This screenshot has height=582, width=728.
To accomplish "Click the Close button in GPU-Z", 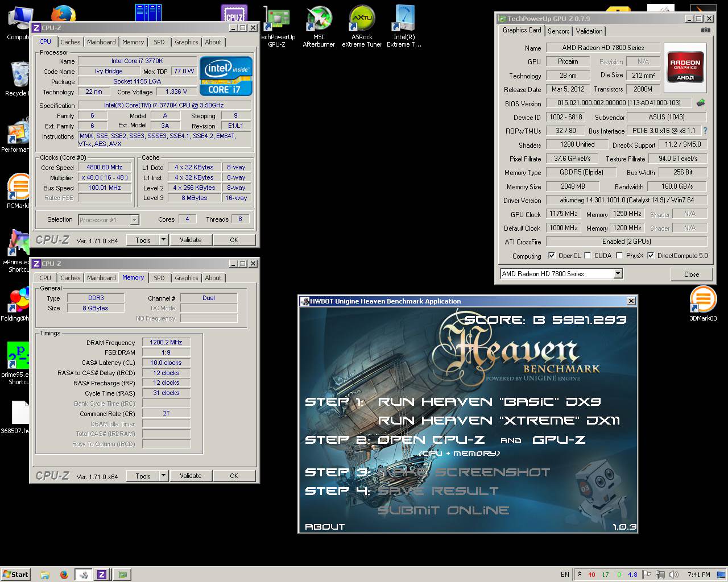I will coord(692,274).
